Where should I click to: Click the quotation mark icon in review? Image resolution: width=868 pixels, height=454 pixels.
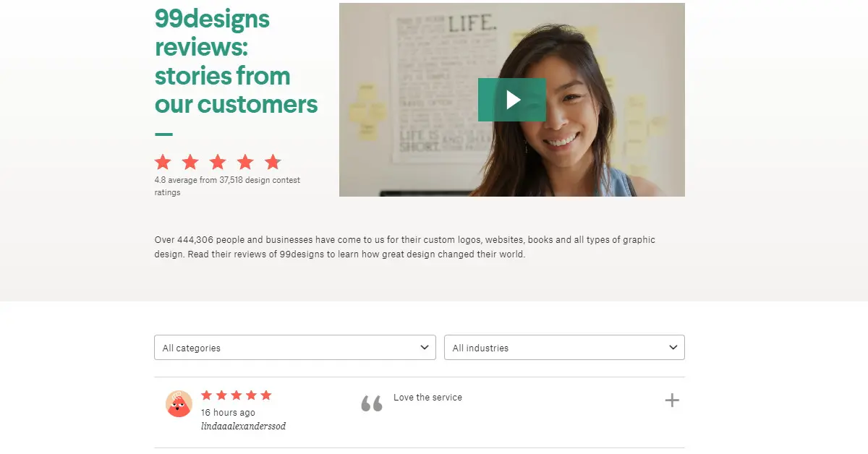tap(371, 403)
